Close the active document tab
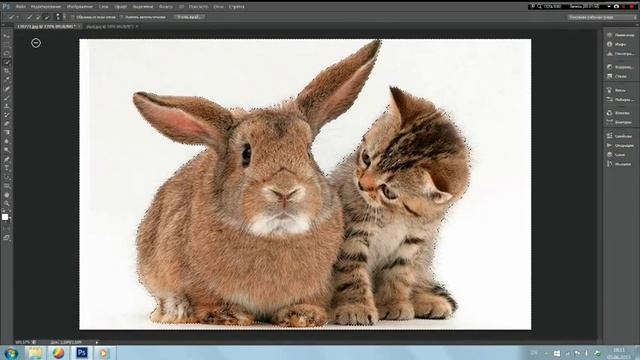The height and width of the screenshot is (360, 640). 79,27
